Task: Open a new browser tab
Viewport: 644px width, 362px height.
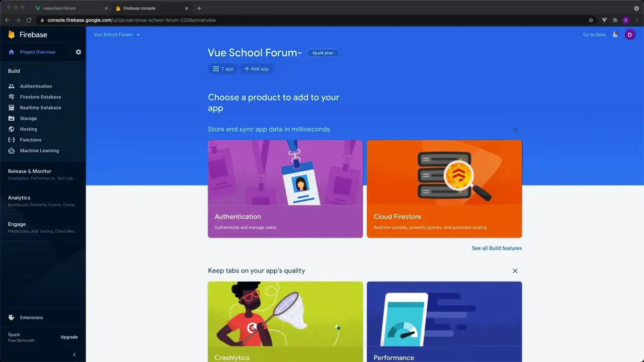Action: click(199, 8)
